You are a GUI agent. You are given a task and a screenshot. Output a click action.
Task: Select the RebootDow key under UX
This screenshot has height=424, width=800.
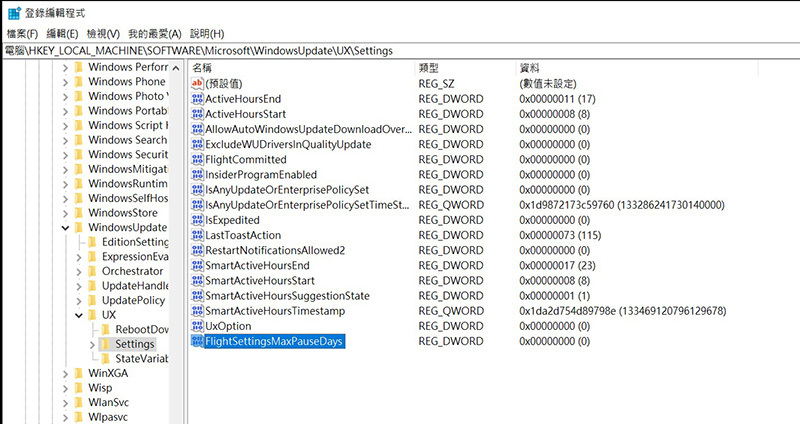click(x=142, y=329)
